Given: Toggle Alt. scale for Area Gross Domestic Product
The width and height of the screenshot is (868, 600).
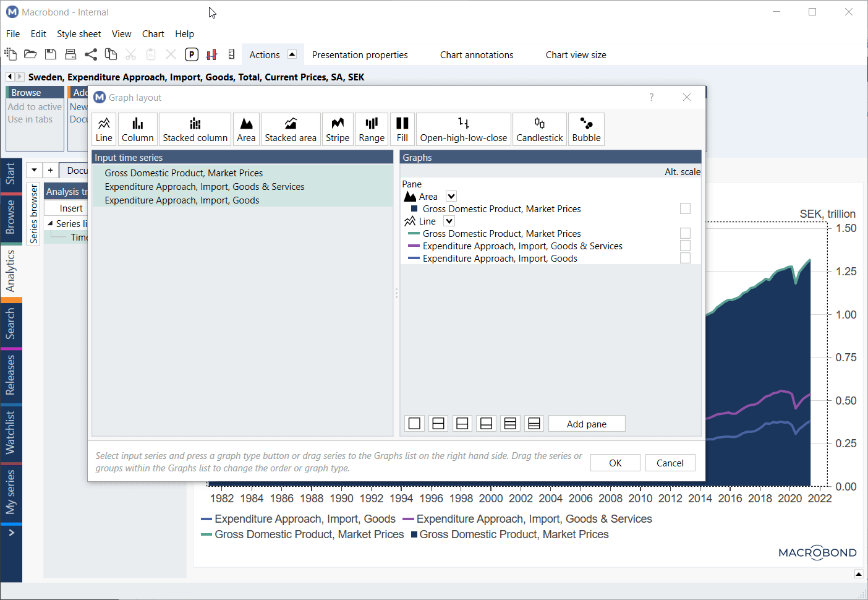Looking at the screenshot, I should click(685, 208).
